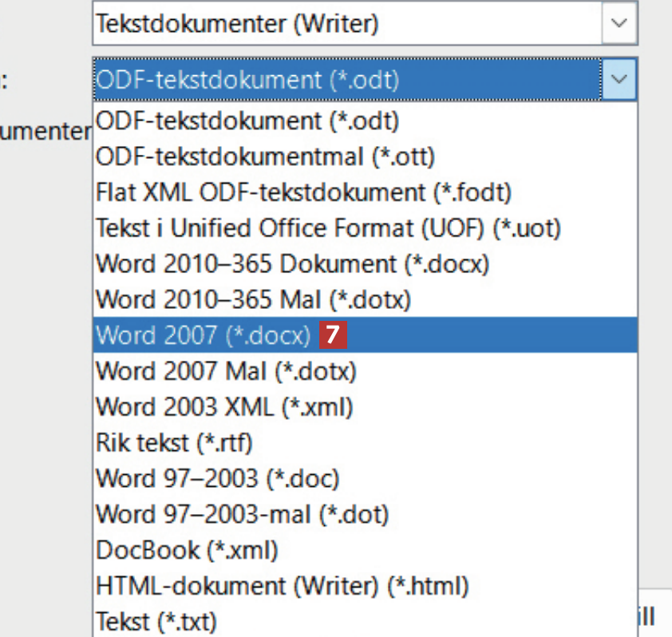Choose HTML-dokument (Writer) (*.html)

tap(282, 587)
